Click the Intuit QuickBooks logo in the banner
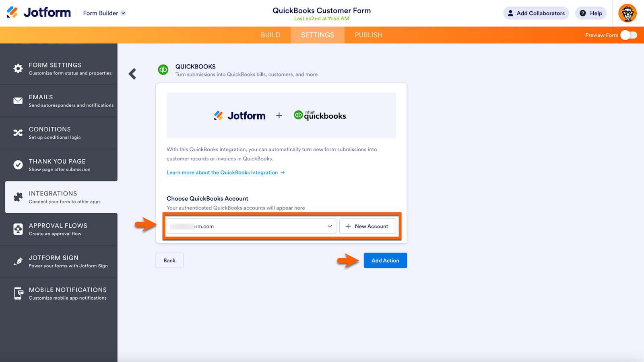The width and height of the screenshot is (644, 362). click(x=320, y=115)
